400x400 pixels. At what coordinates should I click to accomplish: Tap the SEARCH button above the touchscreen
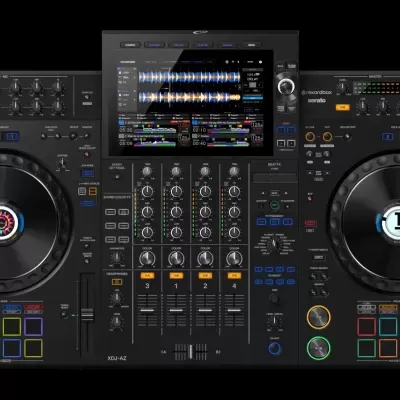pyautogui.click(x=227, y=45)
